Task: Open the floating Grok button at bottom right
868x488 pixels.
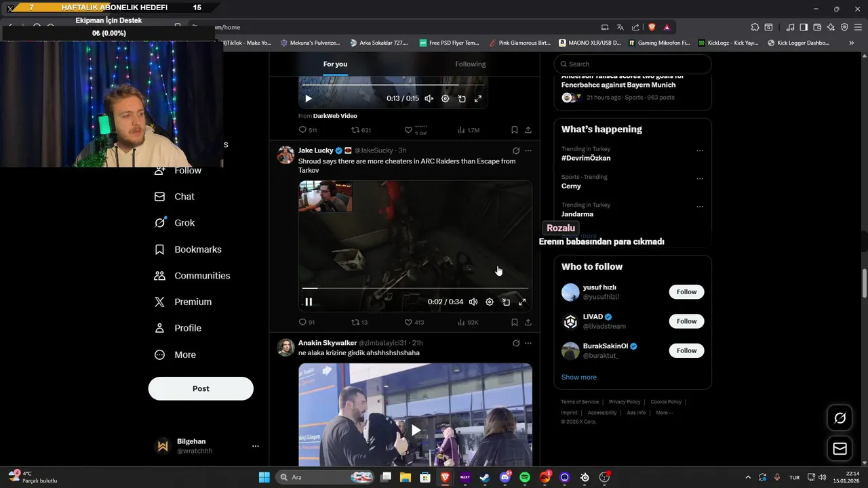Action: tap(840, 418)
